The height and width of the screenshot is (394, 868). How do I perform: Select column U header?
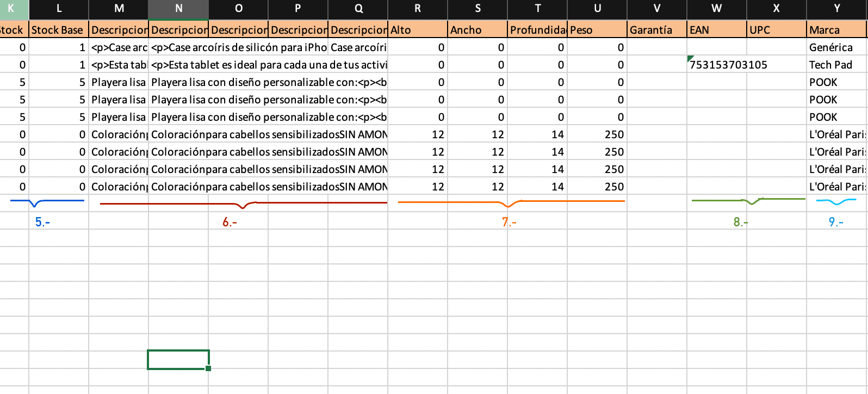coord(597,9)
